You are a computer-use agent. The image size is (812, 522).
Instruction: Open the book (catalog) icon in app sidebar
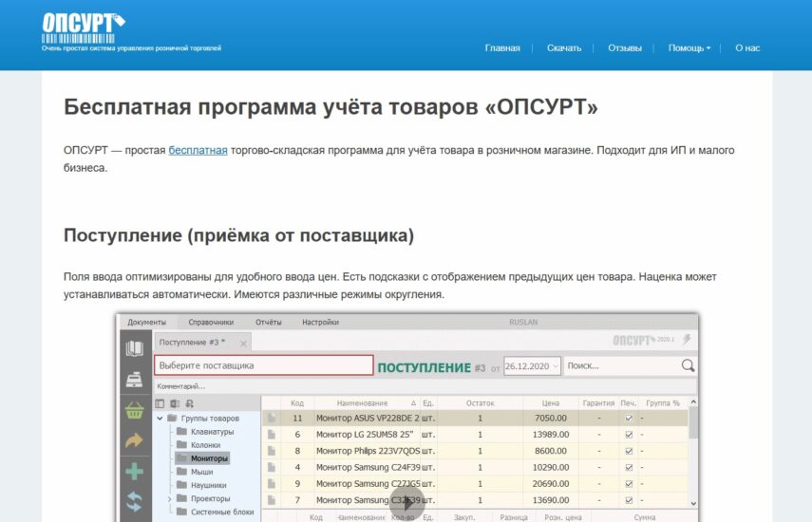click(x=135, y=348)
